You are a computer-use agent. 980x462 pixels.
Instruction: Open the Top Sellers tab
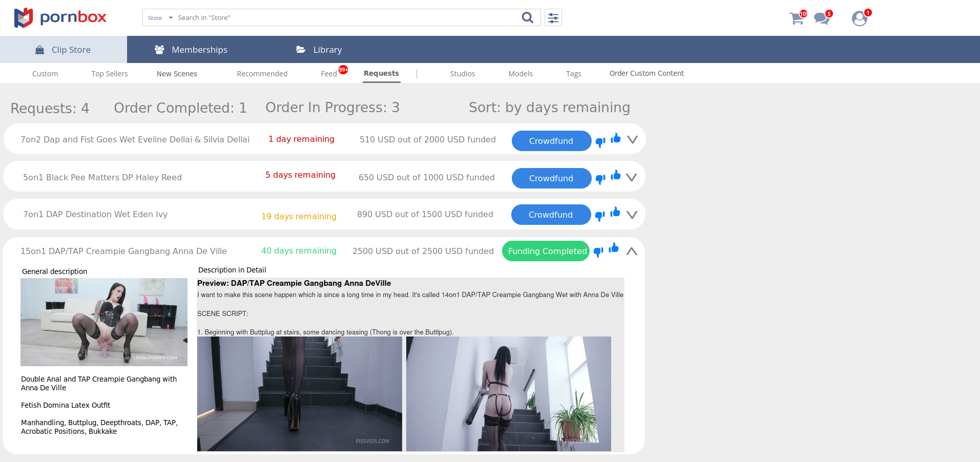pos(110,74)
